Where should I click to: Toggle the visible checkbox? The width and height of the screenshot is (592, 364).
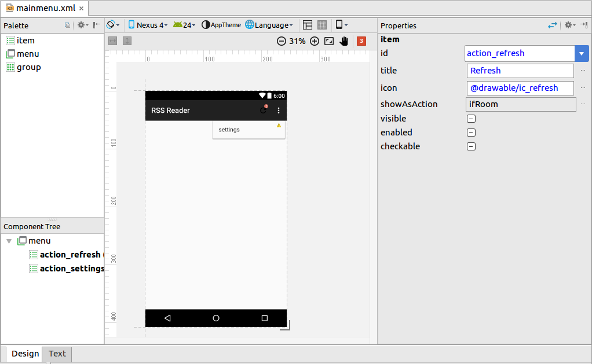pyautogui.click(x=471, y=119)
